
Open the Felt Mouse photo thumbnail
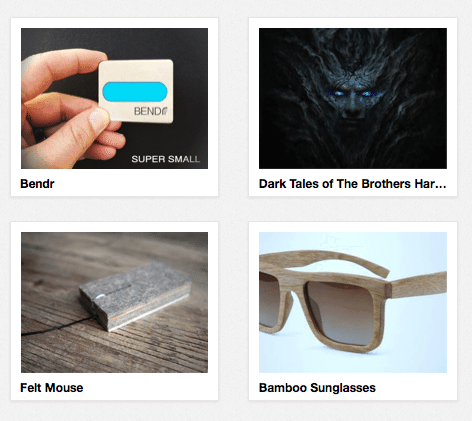click(114, 302)
